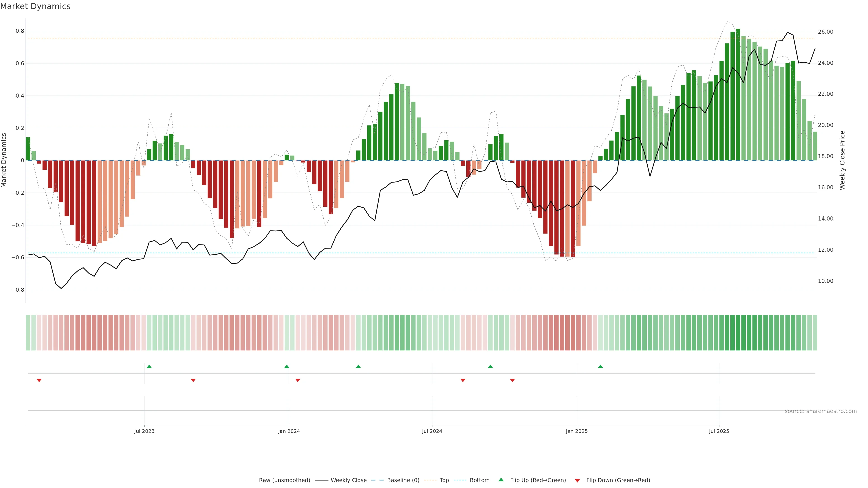Click flip-up marker just before Jan 2024
This screenshot has height=488, width=868.
click(287, 366)
